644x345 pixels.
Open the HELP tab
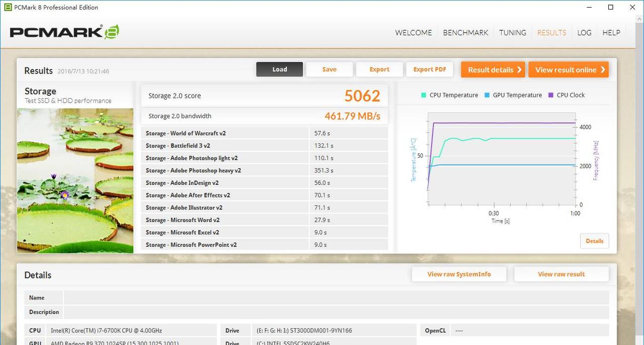click(611, 33)
